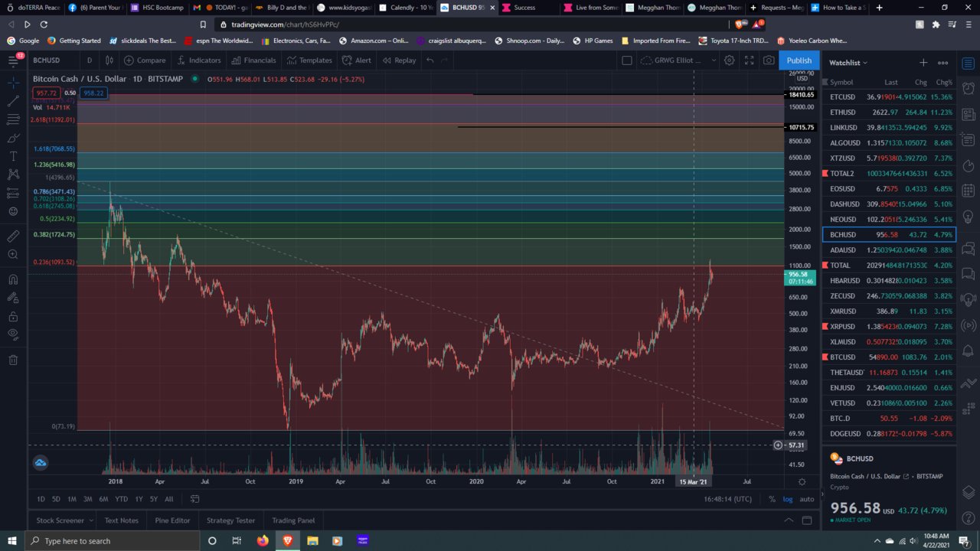This screenshot has height=551, width=980.
Task: Change the D timeframe interval selector
Action: point(90,60)
